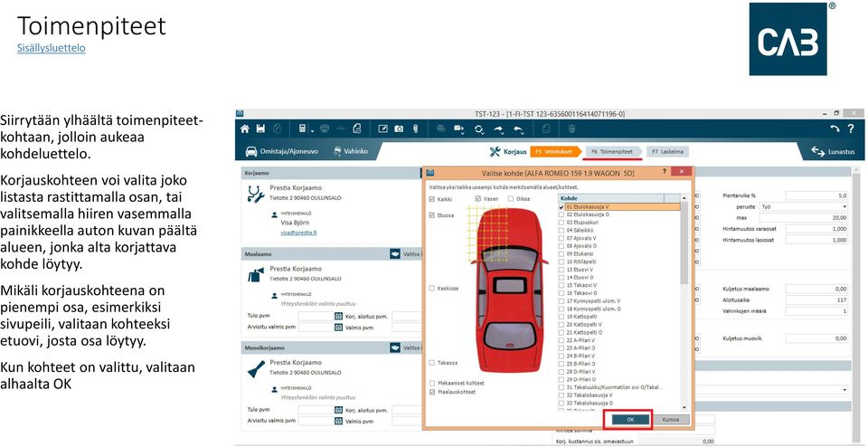This screenshot has height=447, width=868.
Task: Open the Lunastus section
Action: coord(833,151)
